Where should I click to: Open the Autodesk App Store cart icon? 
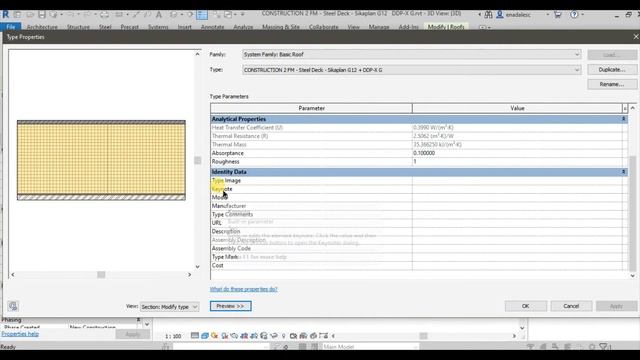558,15
